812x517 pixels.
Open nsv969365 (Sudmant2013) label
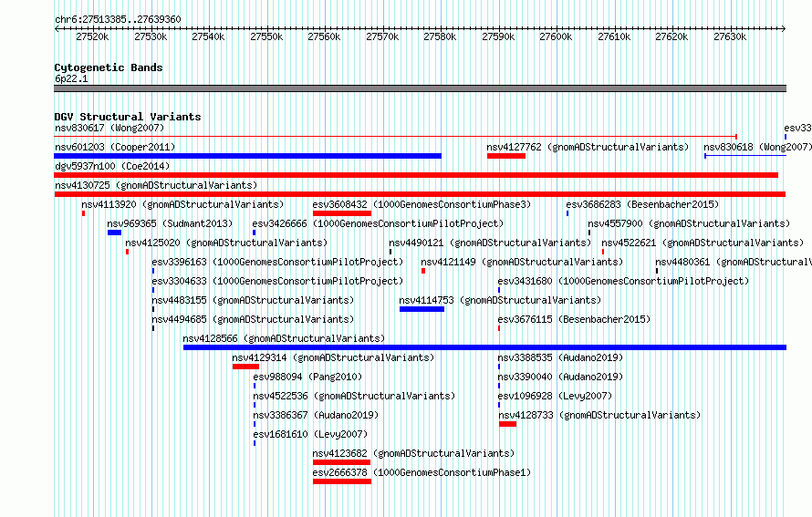170,223
